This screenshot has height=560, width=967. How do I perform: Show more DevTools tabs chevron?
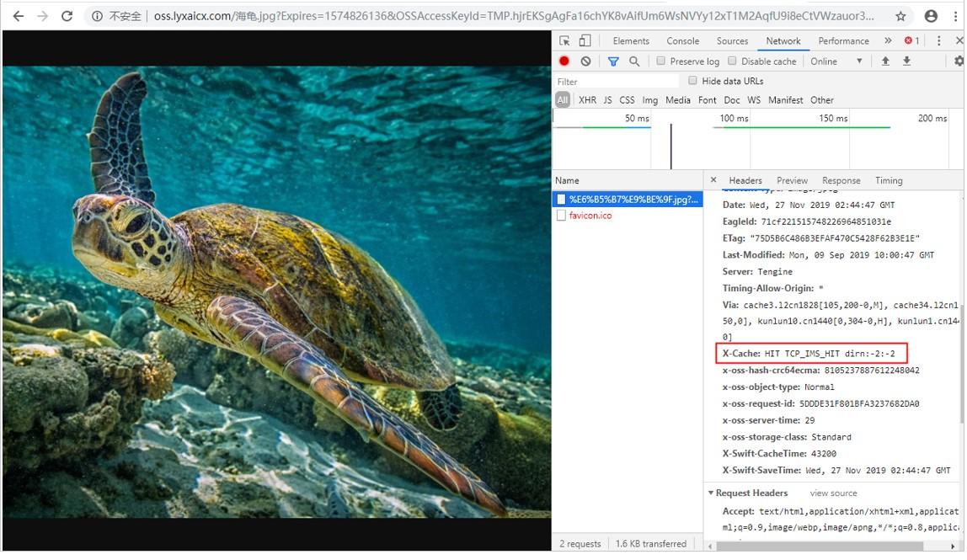point(888,40)
